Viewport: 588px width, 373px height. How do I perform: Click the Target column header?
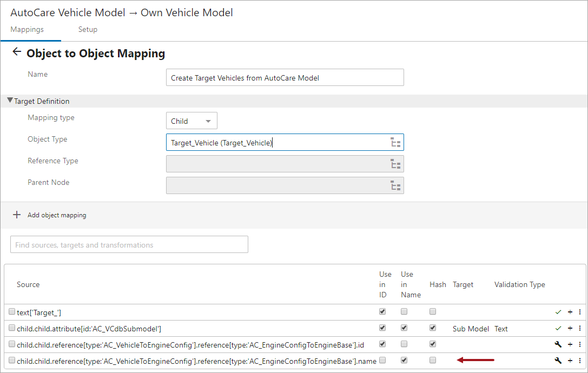click(x=463, y=284)
